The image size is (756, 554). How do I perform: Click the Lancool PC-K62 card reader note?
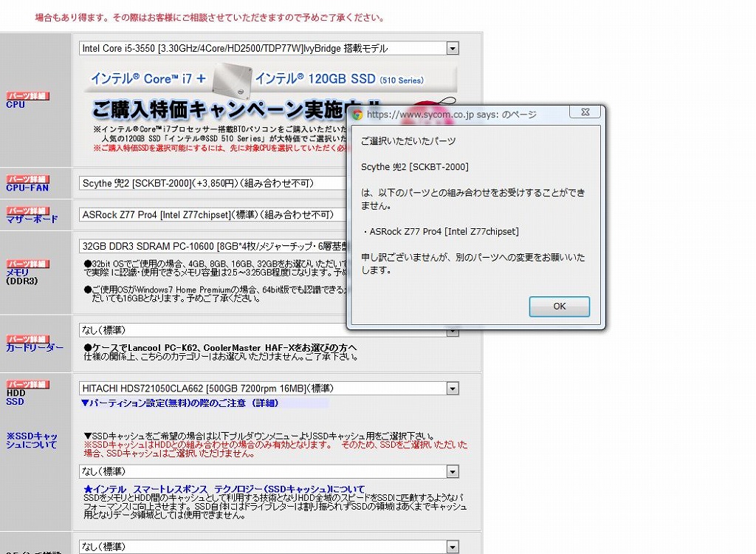pyautogui.click(x=221, y=352)
